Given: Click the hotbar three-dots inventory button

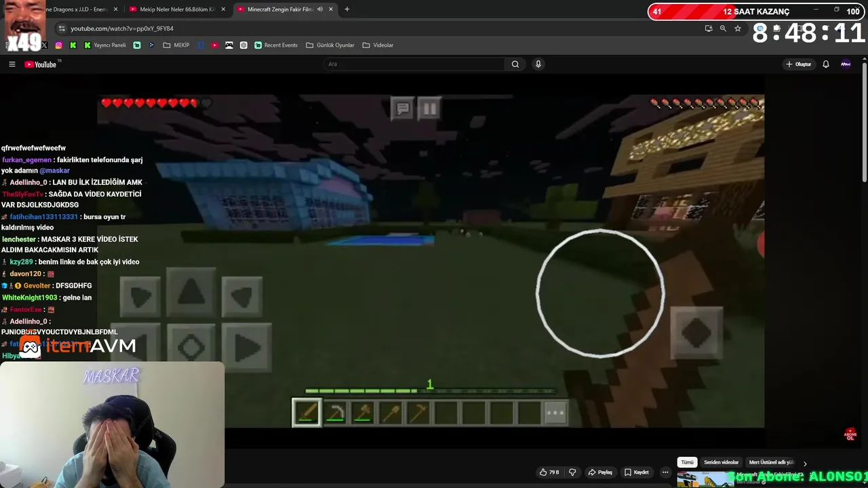Looking at the screenshot, I should click(555, 413).
